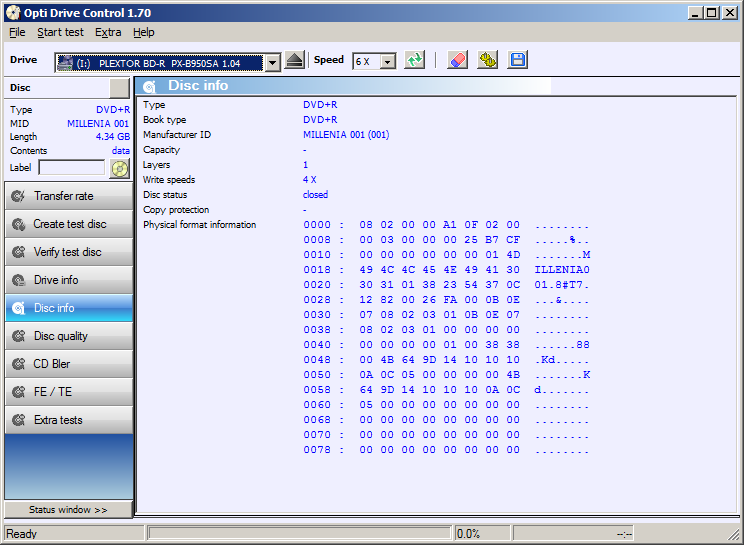Click the MILLENIA 001 MID value
Image resolution: width=744 pixels, height=545 pixels.
98,123
